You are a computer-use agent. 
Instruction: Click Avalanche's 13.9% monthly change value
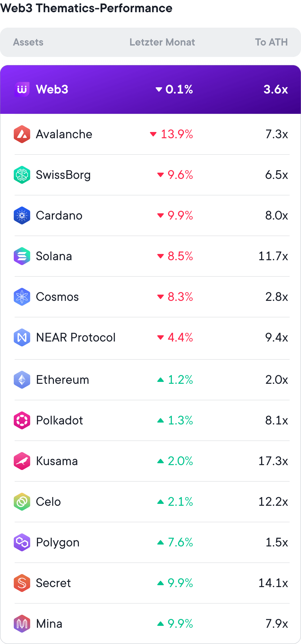pyautogui.click(x=177, y=134)
